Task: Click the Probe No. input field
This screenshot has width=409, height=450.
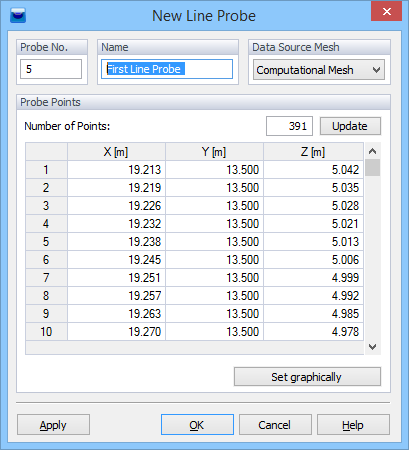Action: coord(51,69)
